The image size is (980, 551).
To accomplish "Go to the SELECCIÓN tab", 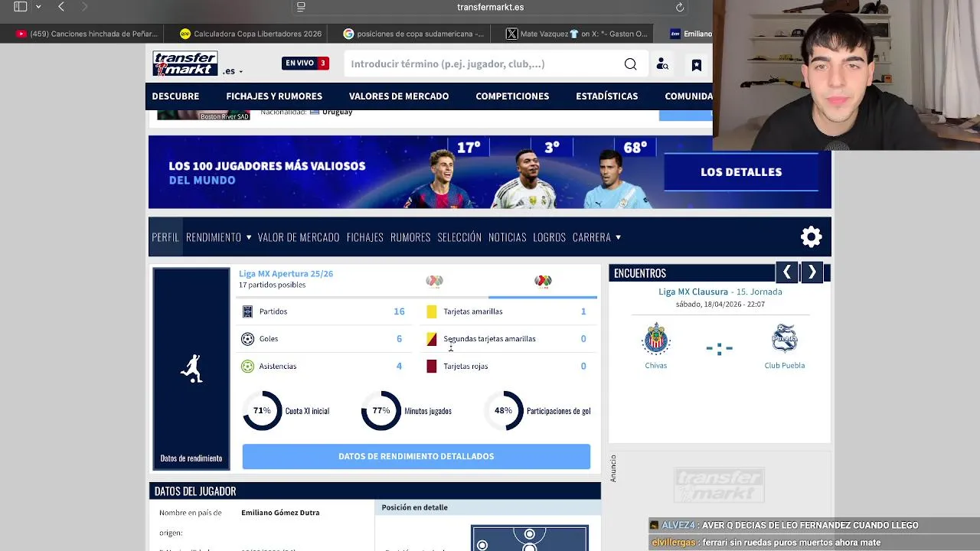I will (x=459, y=237).
